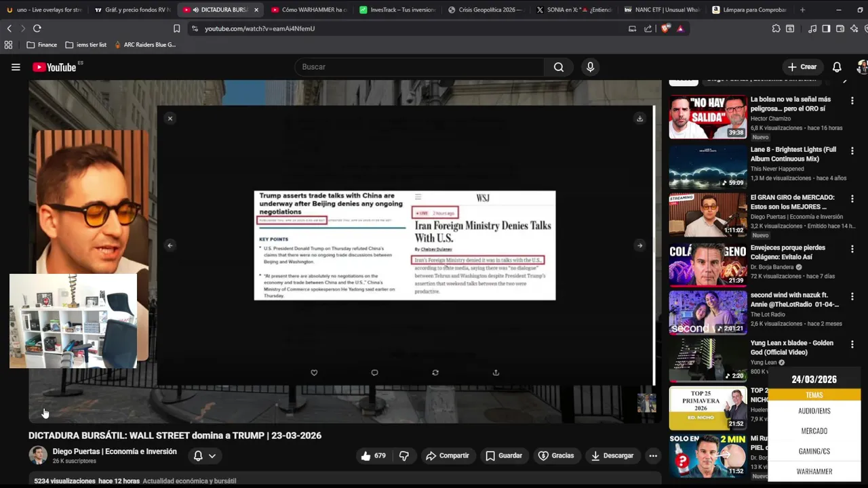Viewport: 868px width, 488px height.
Task: Open options for El GRAN GIRO de MERCADO
Action: click(852, 199)
